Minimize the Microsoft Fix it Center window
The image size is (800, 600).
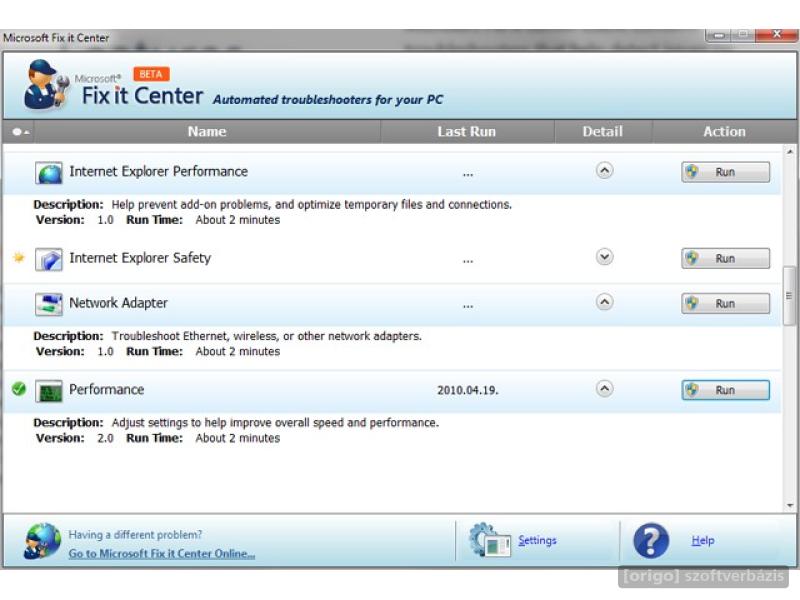click(719, 35)
